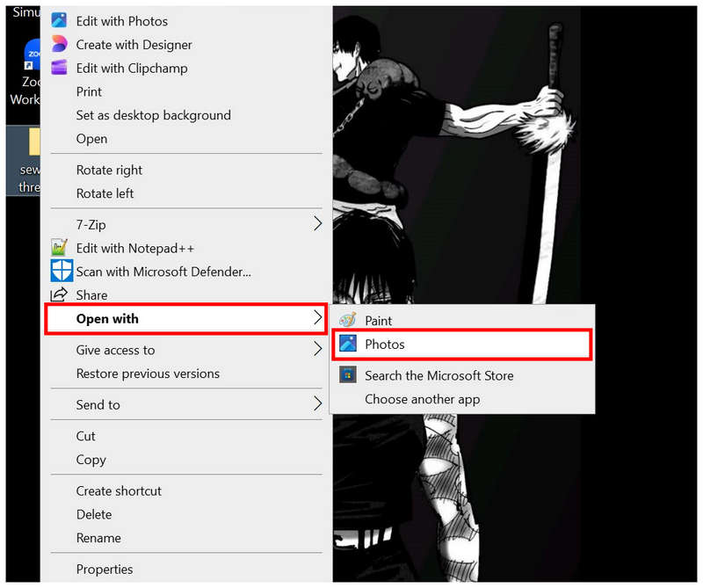The image size is (703, 588).
Task: Expand the Give access to submenu arrow
Action: coord(317,350)
